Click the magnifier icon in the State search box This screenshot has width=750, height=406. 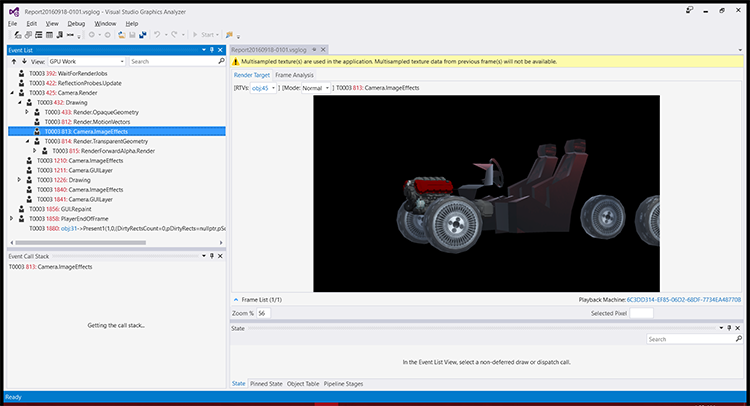[x=739, y=339]
